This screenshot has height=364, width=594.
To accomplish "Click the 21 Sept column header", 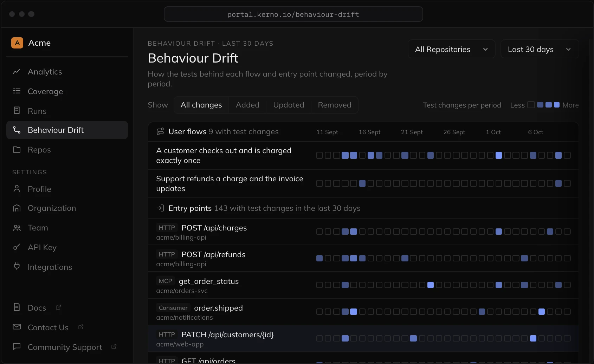I will [x=412, y=132].
